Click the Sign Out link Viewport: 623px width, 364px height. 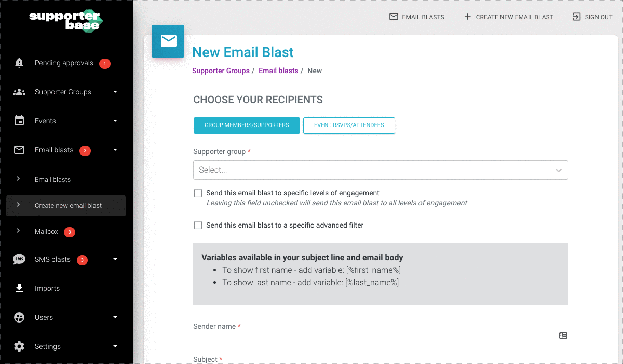point(592,17)
